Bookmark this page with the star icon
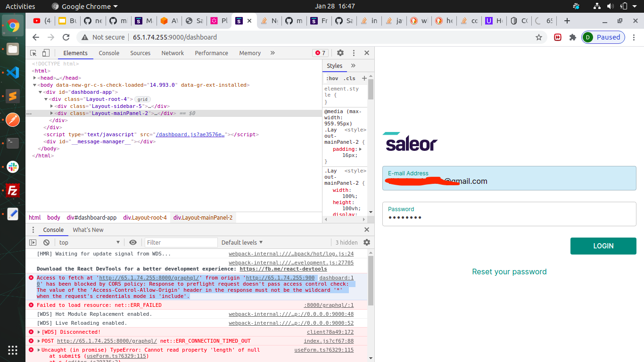 pyautogui.click(x=539, y=37)
